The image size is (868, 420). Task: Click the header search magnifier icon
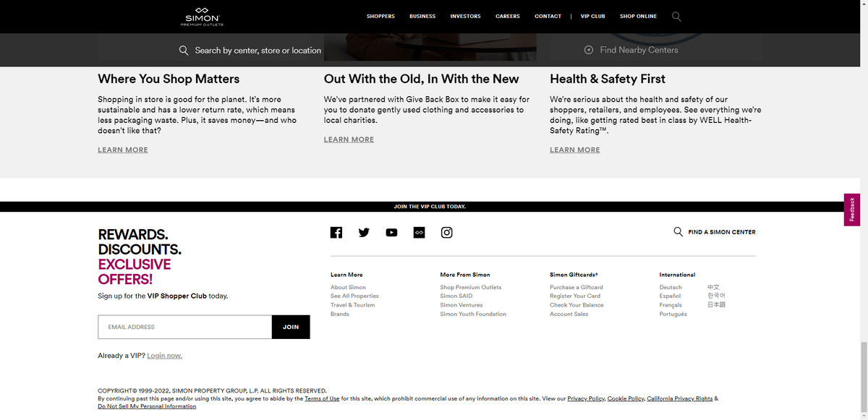tap(676, 16)
